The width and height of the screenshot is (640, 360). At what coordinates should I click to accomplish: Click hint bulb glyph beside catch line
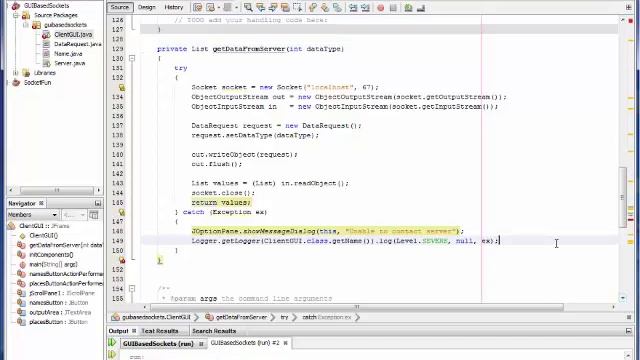click(x=122, y=212)
